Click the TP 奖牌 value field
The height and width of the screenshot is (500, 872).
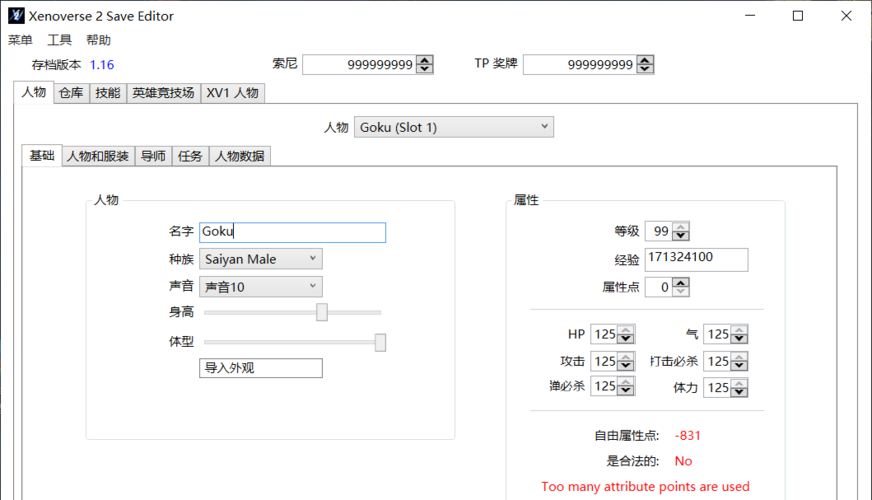tap(579, 65)
